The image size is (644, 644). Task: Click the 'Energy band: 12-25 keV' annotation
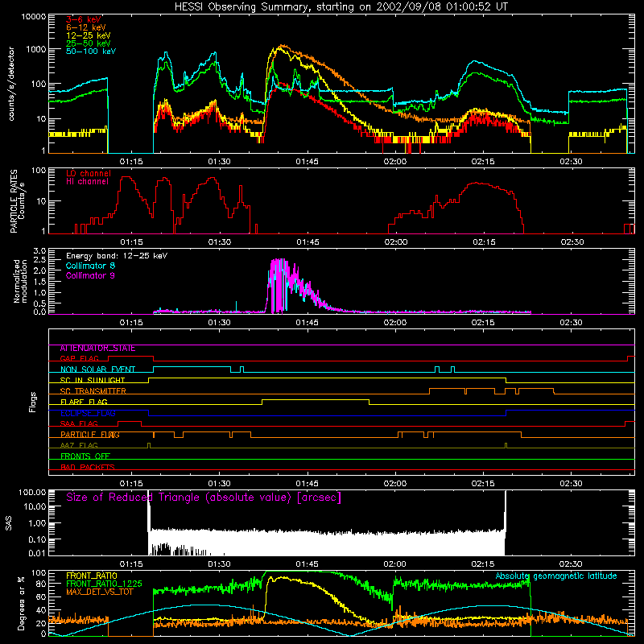117,256
